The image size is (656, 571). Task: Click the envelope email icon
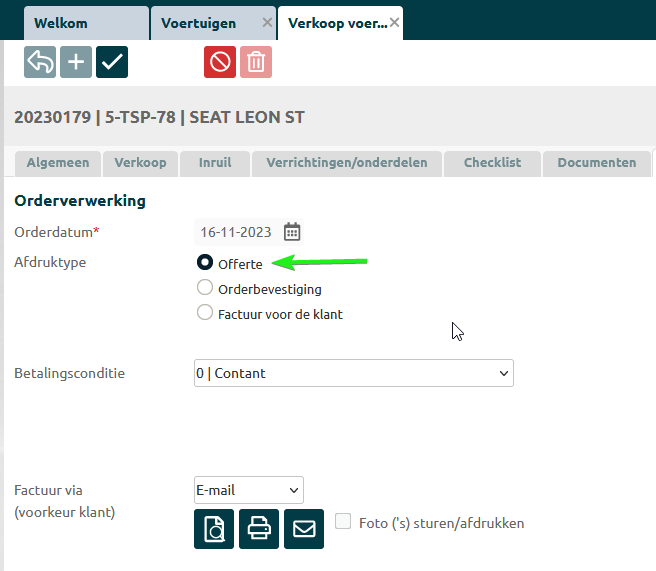[304, 529]
